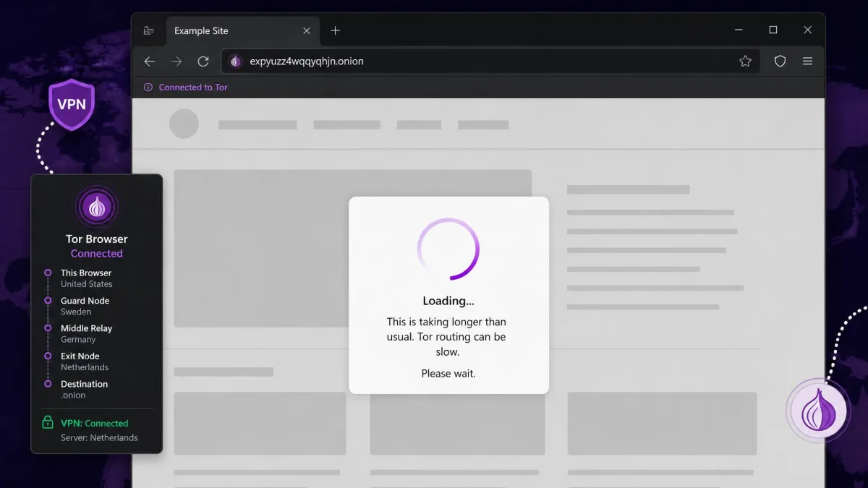
Task: Click the VPN: Connected status text
Action: (x=95, y=424)
